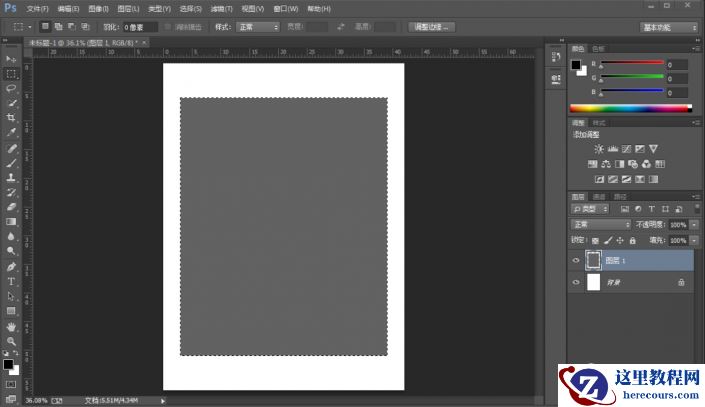The image size is (705, 407).
Task: Toggle lock position
Action: pos(620,241)
